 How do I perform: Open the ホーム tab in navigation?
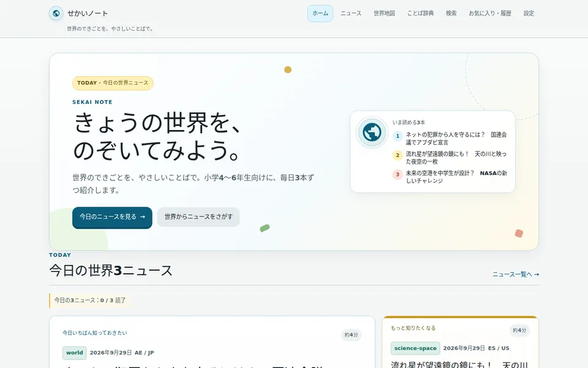(320, 13)
